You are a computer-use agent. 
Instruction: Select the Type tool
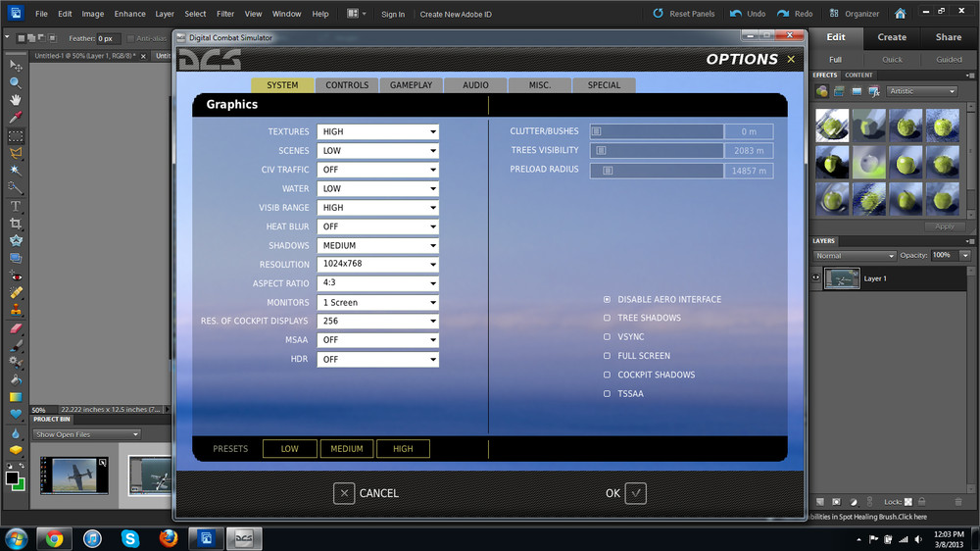(x=16, y=206)
